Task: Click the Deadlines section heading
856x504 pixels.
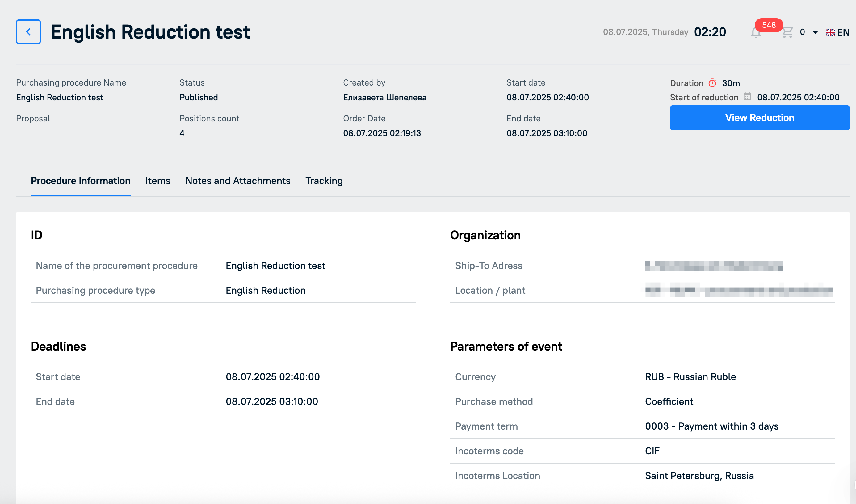Action: (x=58, y=346)
